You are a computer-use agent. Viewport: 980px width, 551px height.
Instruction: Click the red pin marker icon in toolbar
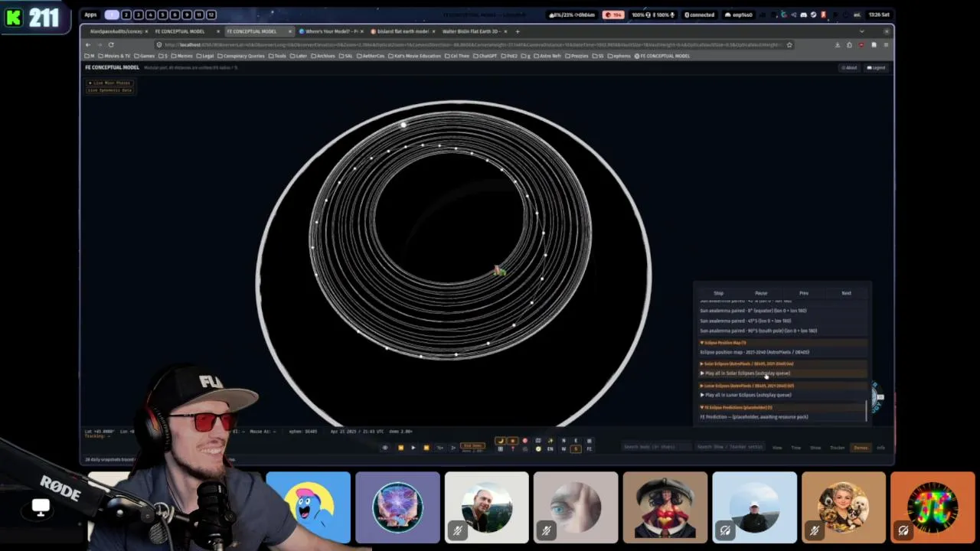pos(513,449)
